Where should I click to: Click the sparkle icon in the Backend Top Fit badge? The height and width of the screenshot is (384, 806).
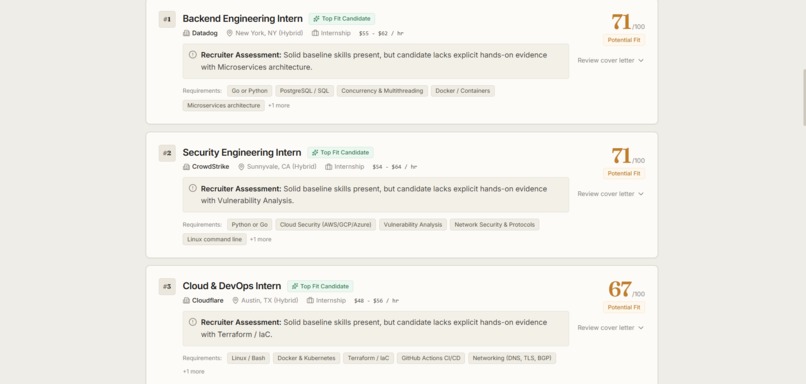point(316,19)
